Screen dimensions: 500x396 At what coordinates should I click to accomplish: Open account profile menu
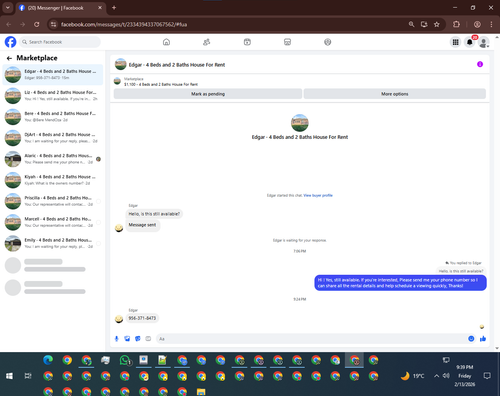click(484, 42)
